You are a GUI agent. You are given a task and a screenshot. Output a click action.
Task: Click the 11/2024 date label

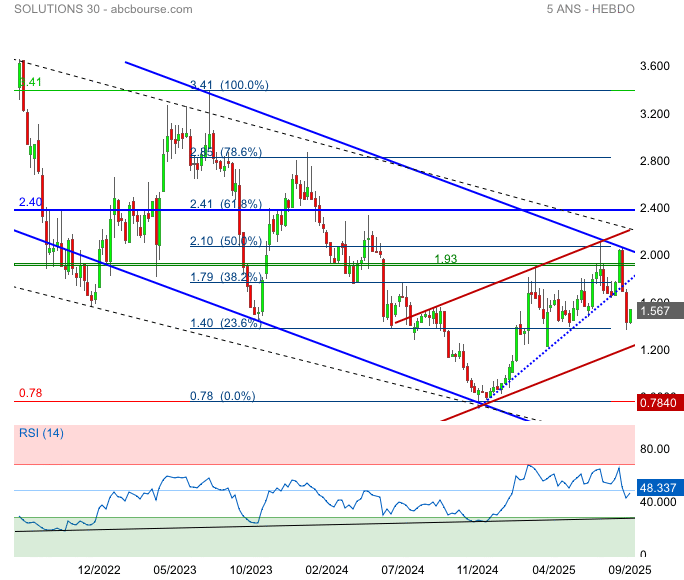click(478, 570)
